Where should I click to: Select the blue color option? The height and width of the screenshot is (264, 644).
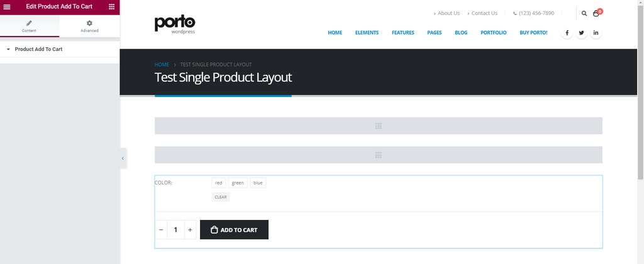pos(258,183)
